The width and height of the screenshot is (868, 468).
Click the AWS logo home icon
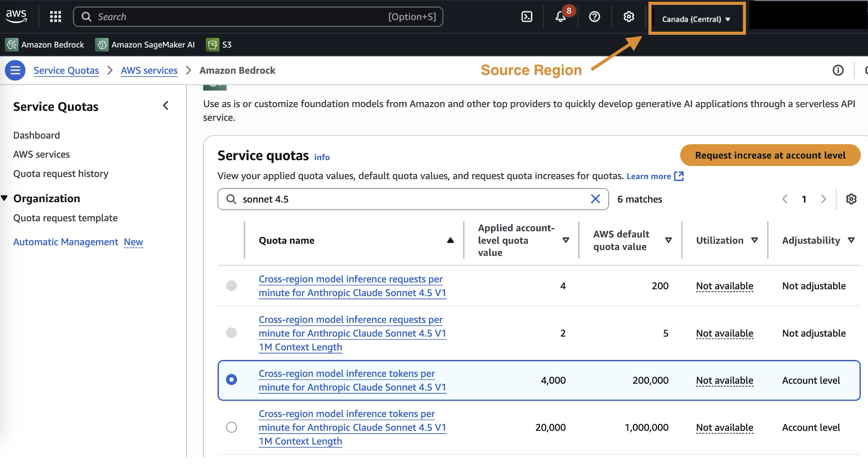[16, 16]
